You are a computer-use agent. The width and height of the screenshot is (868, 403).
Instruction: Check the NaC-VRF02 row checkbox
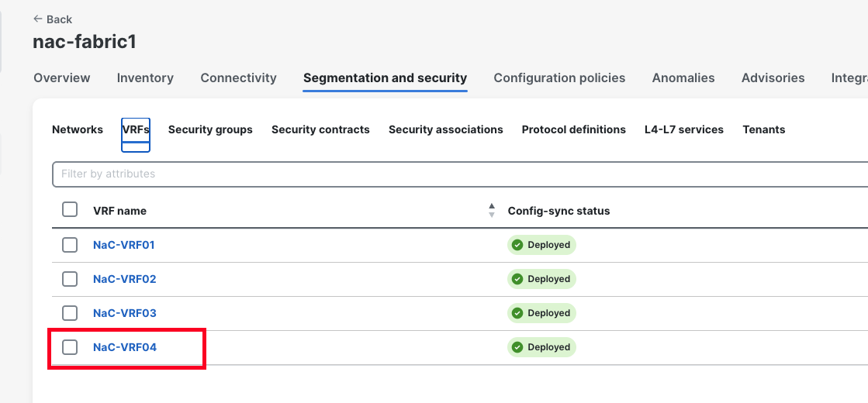pyautogui.click(x=70, y=279)
